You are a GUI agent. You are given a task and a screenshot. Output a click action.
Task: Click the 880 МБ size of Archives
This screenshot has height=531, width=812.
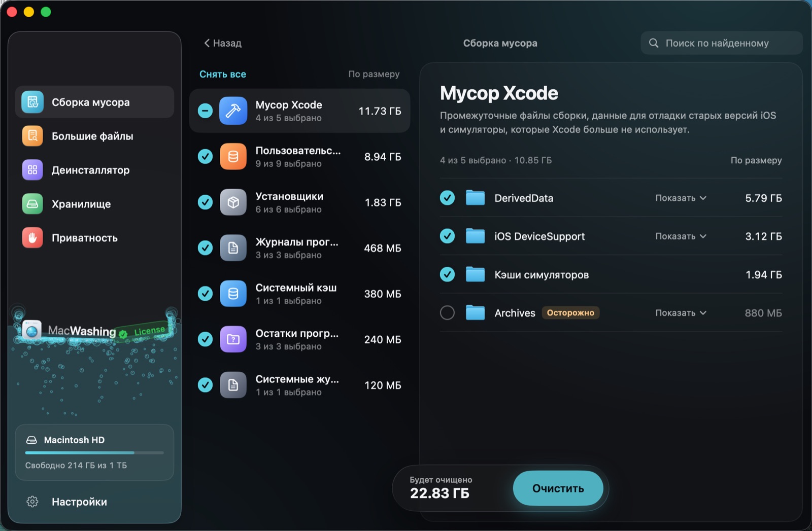(763, 313)
